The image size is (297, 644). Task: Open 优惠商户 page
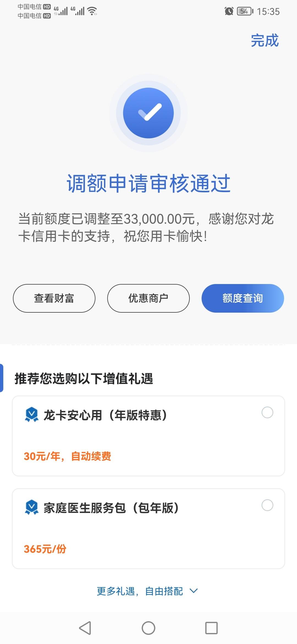148,298
